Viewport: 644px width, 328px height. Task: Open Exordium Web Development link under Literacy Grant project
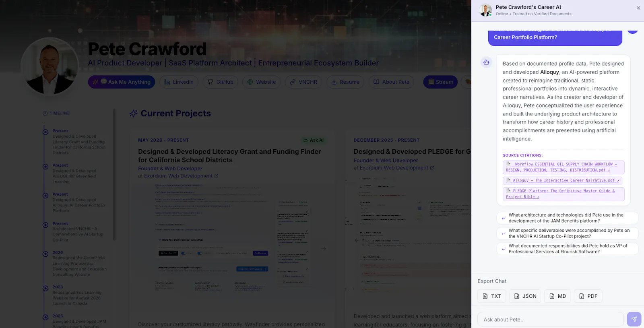point(181,176)
